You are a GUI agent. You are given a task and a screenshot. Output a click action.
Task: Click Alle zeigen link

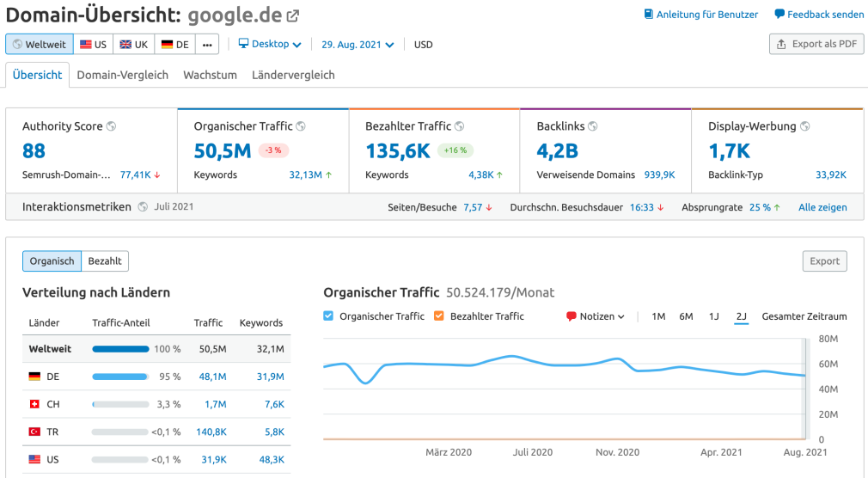(x=822, y=207)
